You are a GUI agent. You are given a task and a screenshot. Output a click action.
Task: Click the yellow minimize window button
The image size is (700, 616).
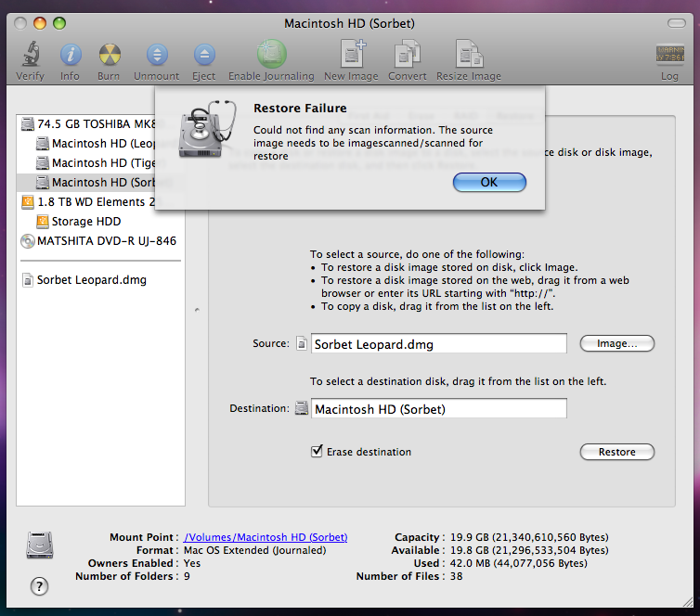point(40,23)
